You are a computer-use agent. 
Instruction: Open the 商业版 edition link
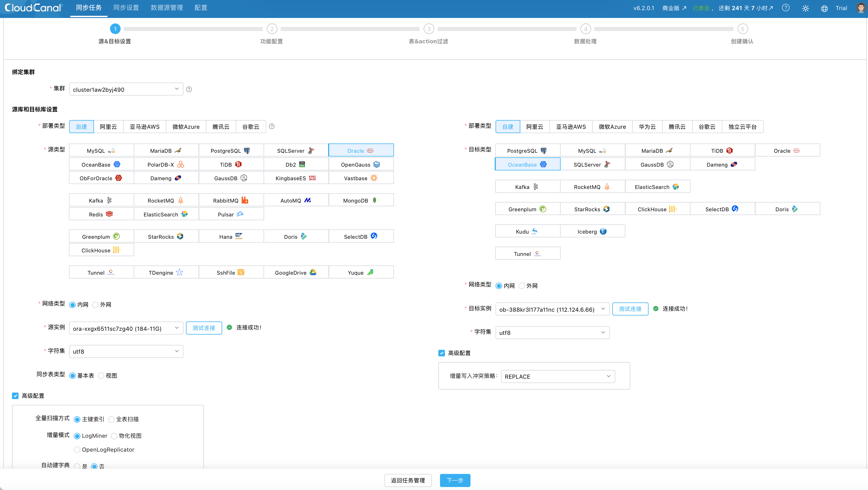pos(674,8)
